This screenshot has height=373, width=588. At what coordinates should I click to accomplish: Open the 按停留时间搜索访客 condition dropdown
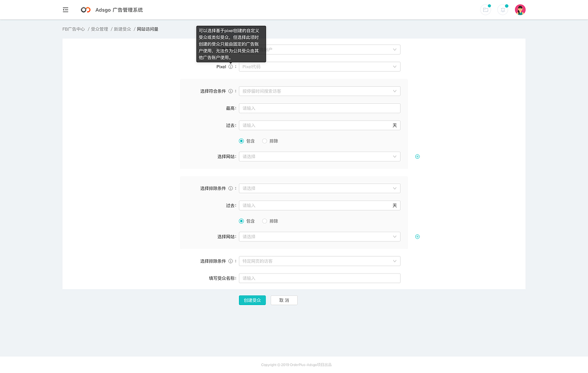coord(320,91)
